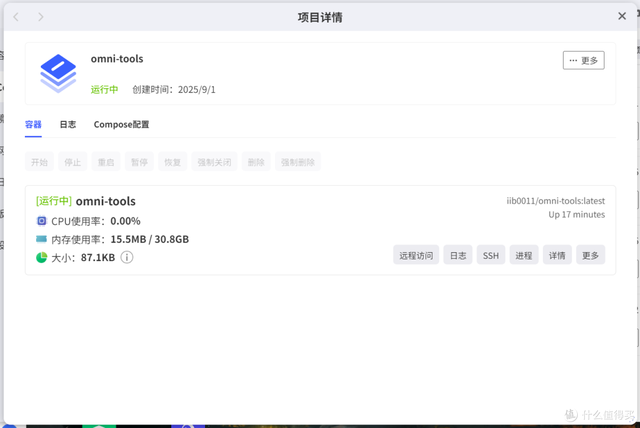
Task: Close the project details dialog
Action: 622,16
